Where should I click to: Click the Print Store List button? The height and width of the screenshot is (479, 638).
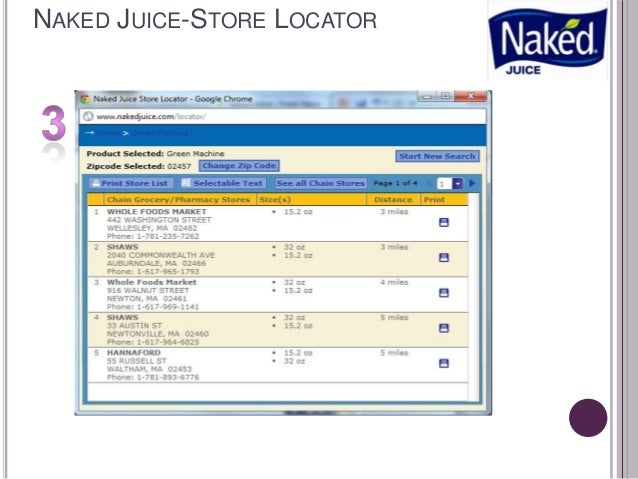131,183
